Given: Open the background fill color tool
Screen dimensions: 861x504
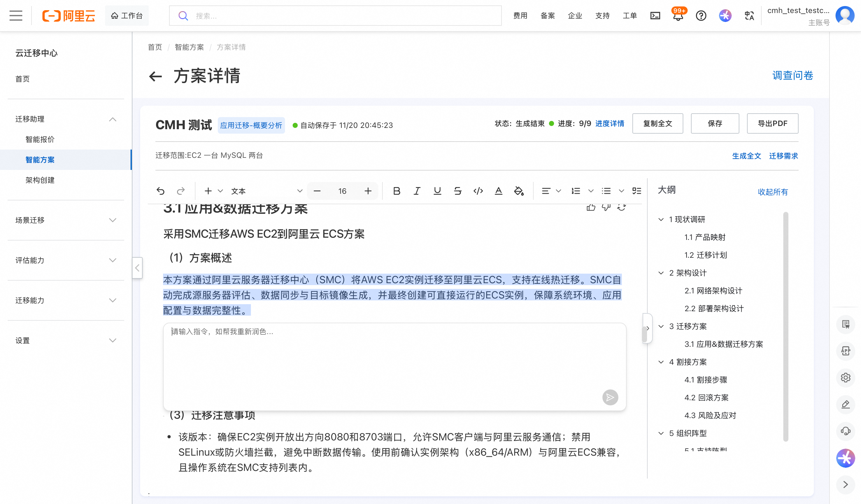Looking at the screenshot, I should [x=519, y=191].
